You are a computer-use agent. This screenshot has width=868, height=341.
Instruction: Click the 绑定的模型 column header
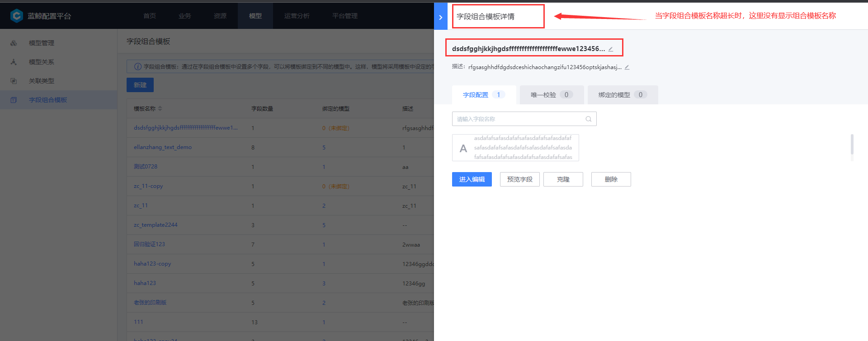(x=336, y=109)
